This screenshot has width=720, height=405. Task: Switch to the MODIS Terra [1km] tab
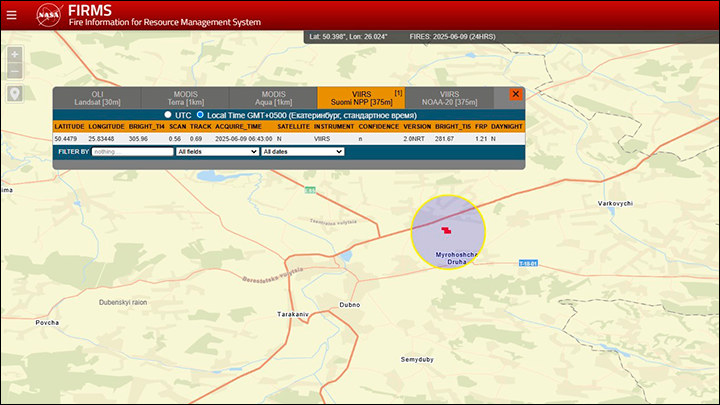coord(186,98)
